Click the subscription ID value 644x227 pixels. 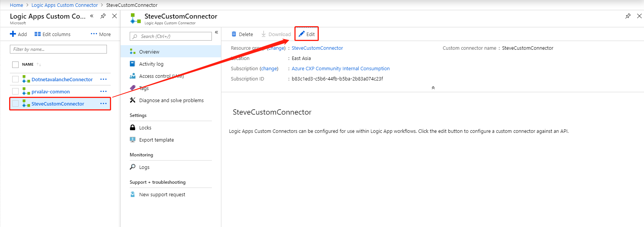click(337, 79)
